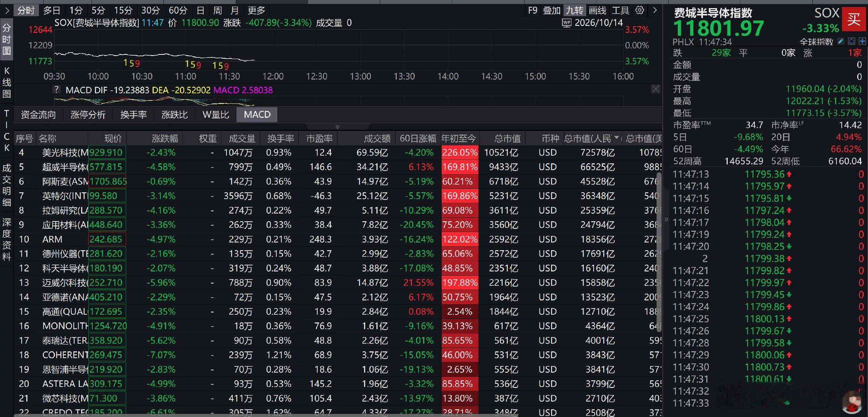Image resolution: width=868 pixels, height=417 pixels.
Task: Click the bell alert icon near 全球指数
Action: (851, 41)
